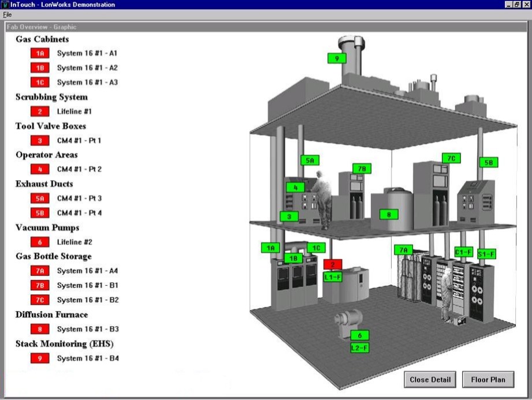Select System 16 #1 - A3 label
This screenshot has height=400, width=532.
click(x=87, y=83)
